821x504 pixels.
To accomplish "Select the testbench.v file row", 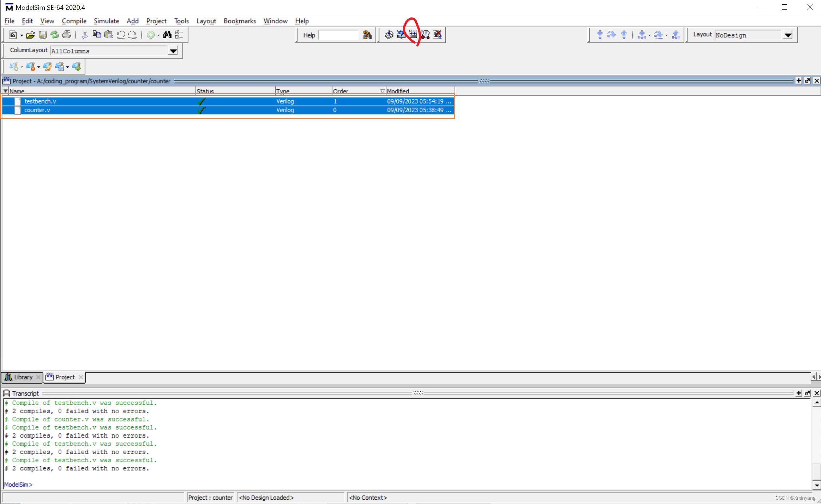I will point(228,101).
